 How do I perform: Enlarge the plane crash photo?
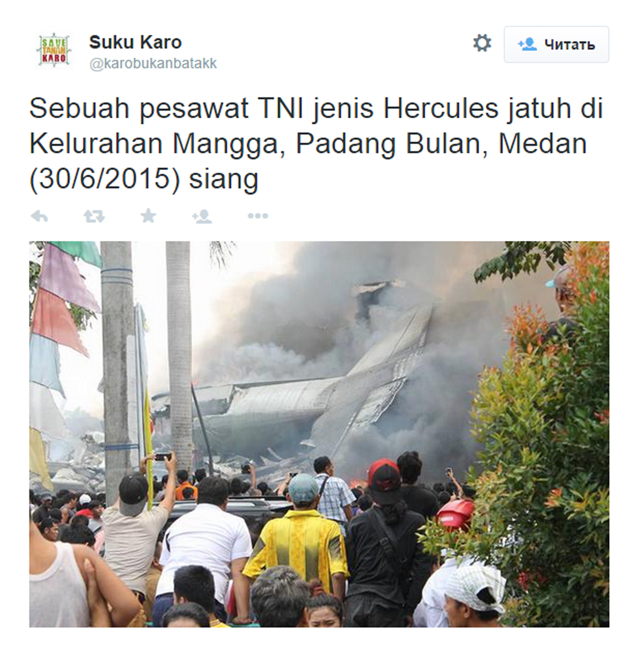[319, 434]
